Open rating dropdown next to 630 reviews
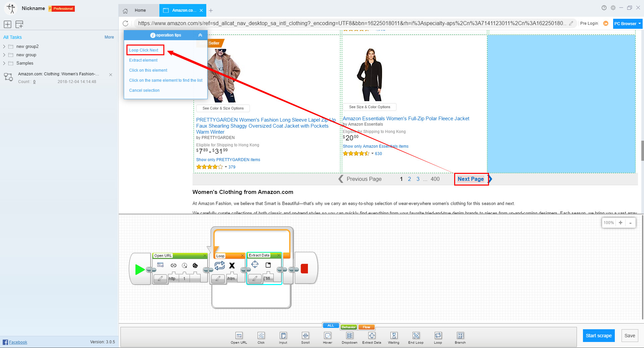This screenshot has height=348, width=644. [x=372, y=153]
